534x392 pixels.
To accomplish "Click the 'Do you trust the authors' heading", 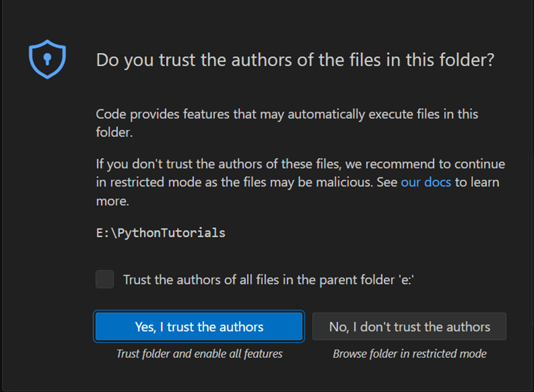I will point(295,60).
